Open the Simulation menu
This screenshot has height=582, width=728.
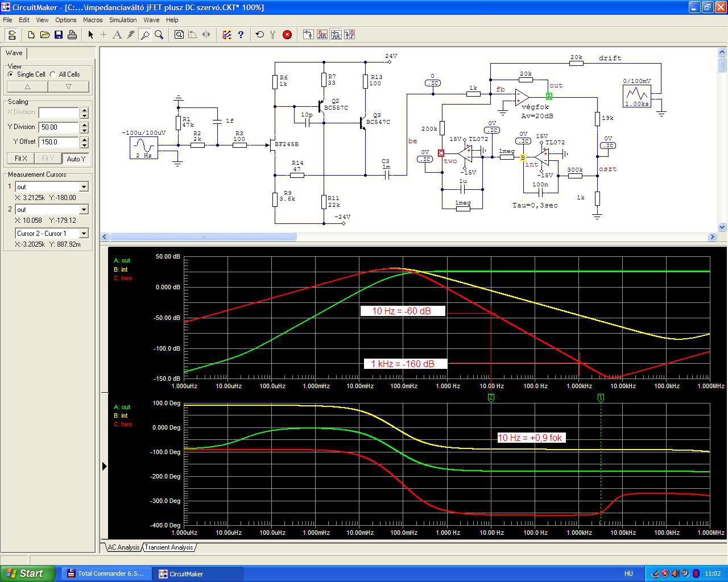click(x=123, y=20)
